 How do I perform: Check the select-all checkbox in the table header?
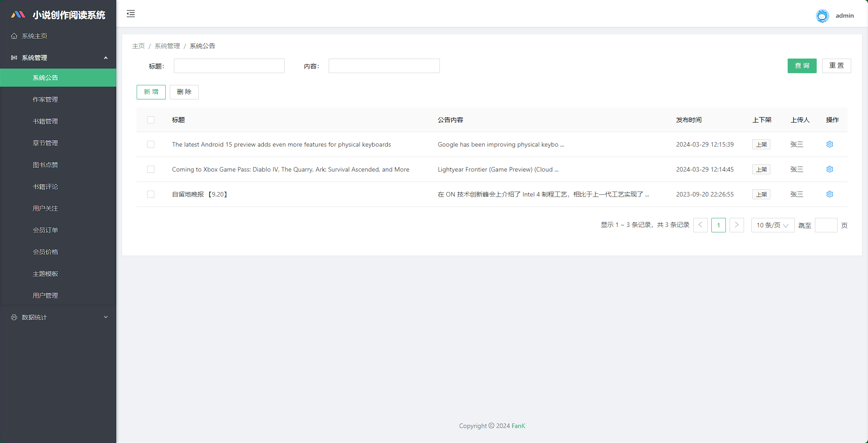click(x=151, y=120)
